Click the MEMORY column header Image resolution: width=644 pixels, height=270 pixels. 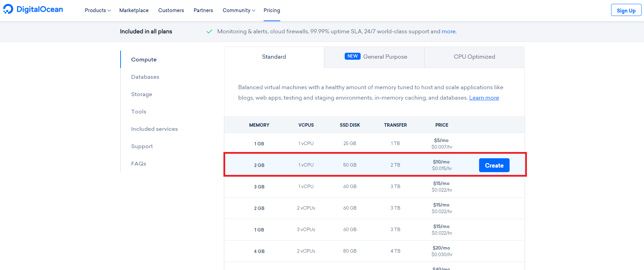259,125
